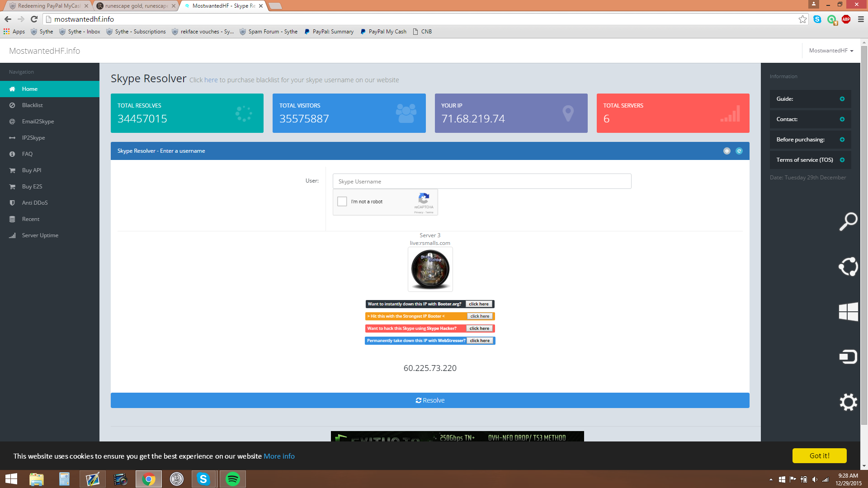Image resolution: width=868 pixels, height=488 pixels.
Task: Open the Home navigation item
Action: 50,89
